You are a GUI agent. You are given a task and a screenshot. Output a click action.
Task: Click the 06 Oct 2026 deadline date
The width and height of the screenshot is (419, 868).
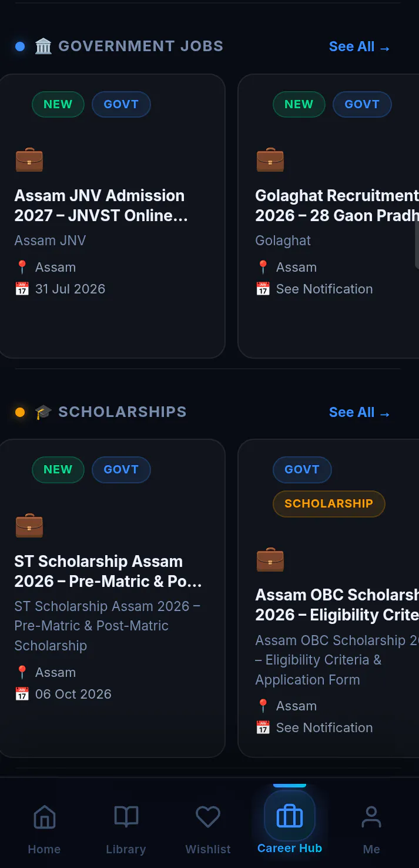click(x=73, y=694)
